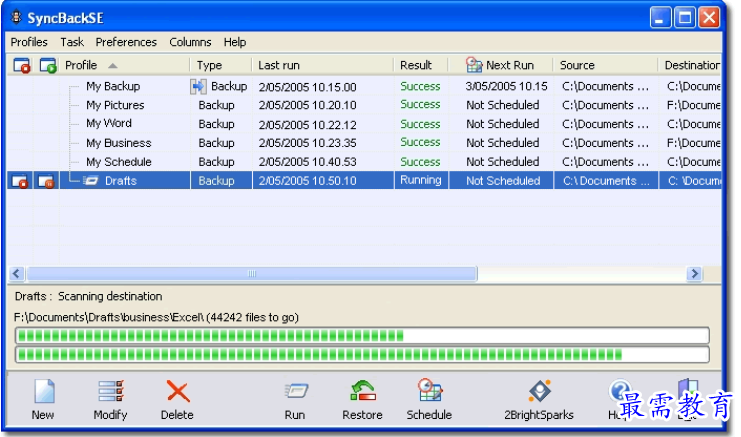Open the Task menu

click(x=72, y=42)
